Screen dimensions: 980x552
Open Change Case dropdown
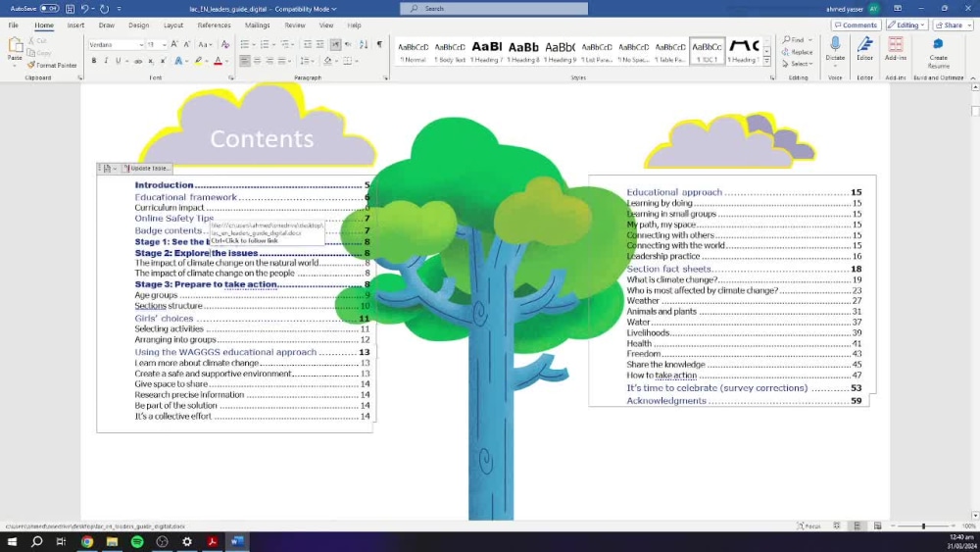click(x=205, y=44)
